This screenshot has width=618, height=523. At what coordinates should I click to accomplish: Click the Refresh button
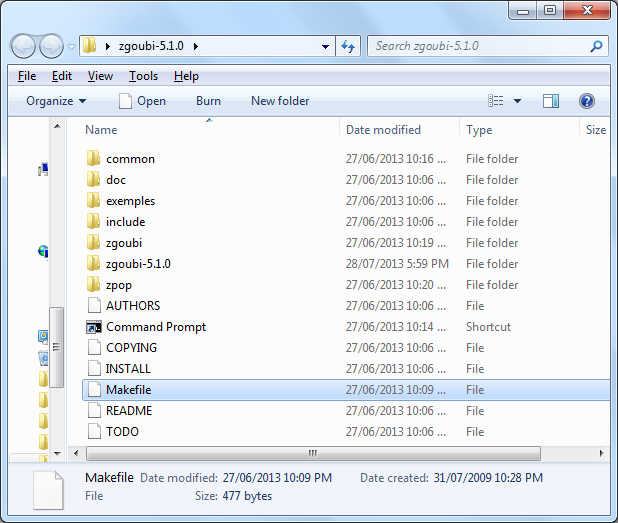348,47
